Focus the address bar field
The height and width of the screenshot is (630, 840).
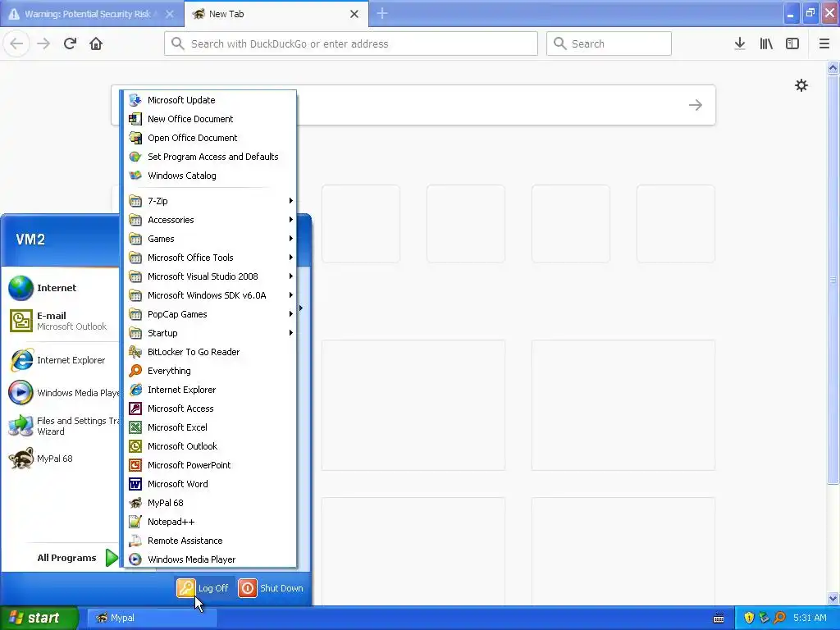coord(351,43)
